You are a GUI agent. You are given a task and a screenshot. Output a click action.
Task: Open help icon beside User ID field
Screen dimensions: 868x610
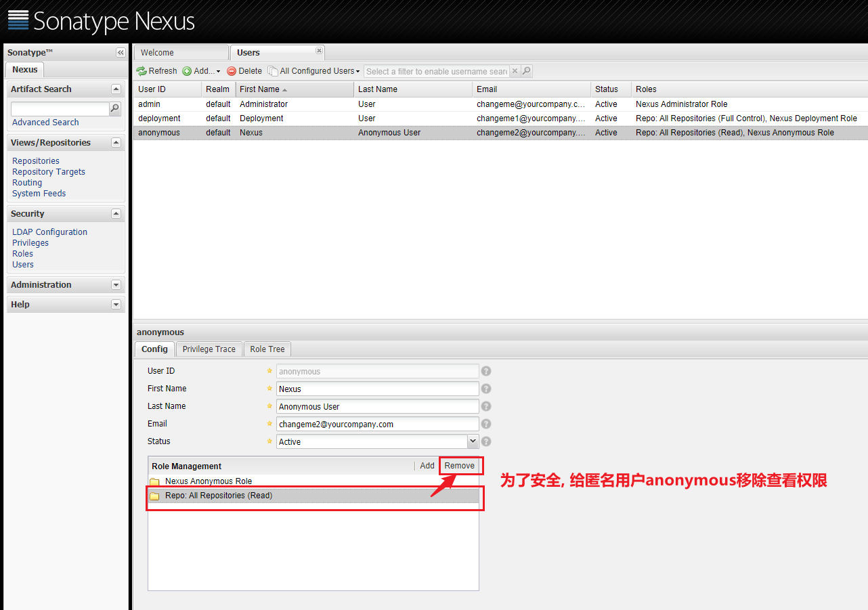(x=485, y=371)
